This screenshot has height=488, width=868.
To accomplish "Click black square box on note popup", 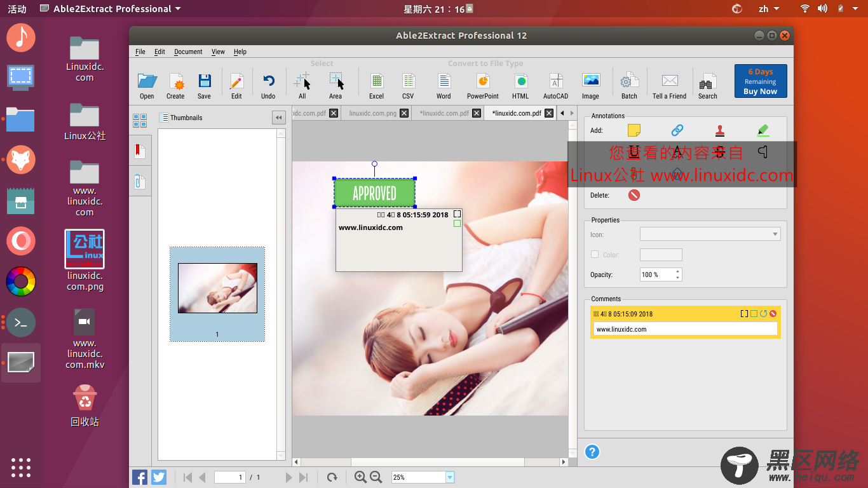I will [x=457, y=214].
